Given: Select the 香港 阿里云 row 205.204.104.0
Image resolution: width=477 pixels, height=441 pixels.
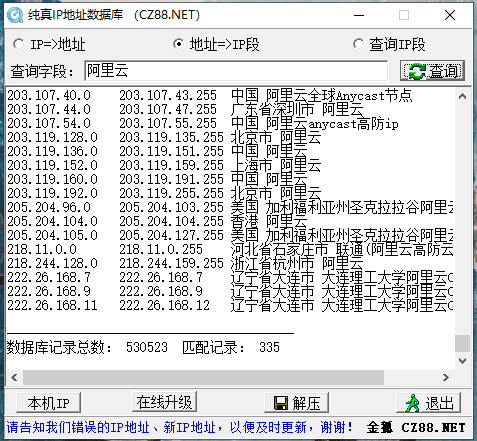Looking at the screenshot, I should (230, 221).
